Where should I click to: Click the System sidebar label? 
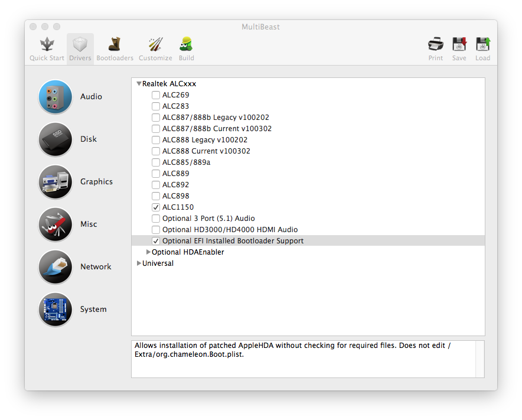[93, 310]
